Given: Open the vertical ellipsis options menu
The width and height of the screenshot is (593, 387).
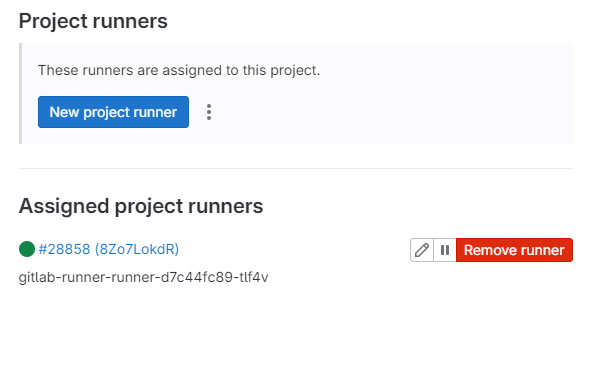Looking at the screenshot, I should coord(209,112).
